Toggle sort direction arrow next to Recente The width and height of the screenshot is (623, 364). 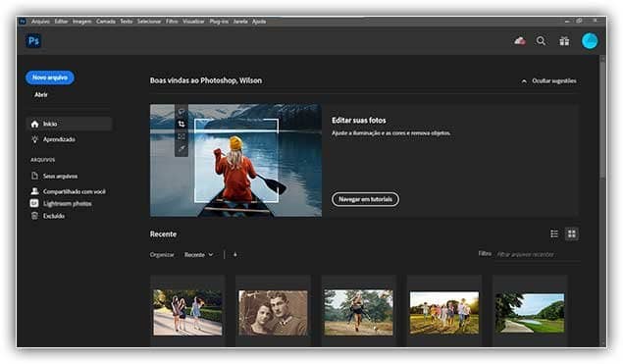pyautogui.click(x=235, y=255)
